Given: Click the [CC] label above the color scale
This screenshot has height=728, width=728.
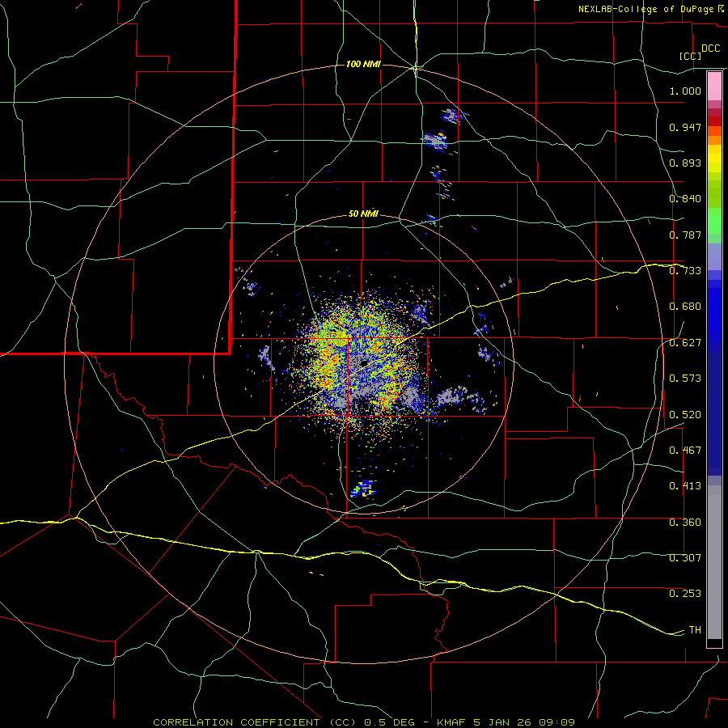Looking at the screenshot, I should click(691, 56).
